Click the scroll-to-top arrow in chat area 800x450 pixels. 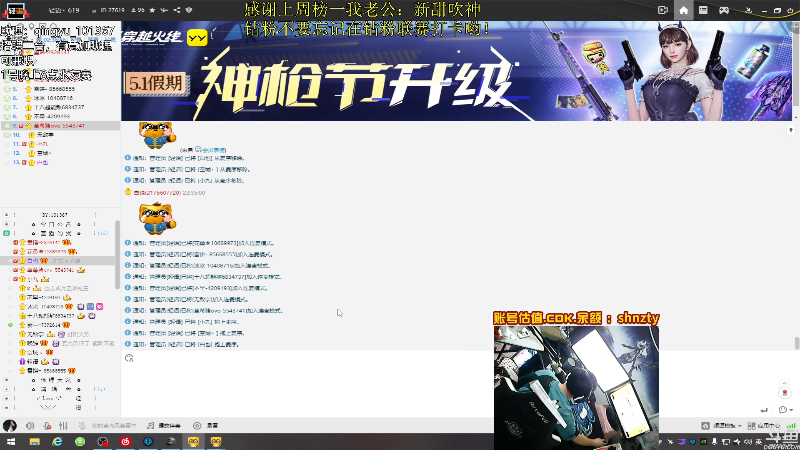coord(791,130)
